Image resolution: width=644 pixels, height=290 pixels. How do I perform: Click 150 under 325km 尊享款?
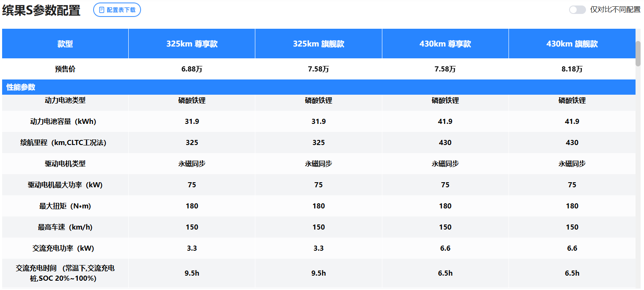[x=192, y=227]
